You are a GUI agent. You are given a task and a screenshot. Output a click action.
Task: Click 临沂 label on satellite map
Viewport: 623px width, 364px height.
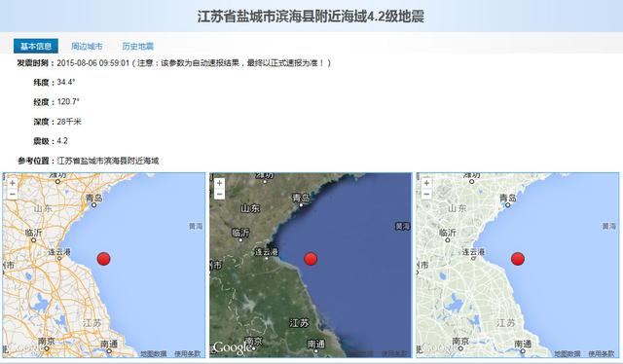click(240, 232)
